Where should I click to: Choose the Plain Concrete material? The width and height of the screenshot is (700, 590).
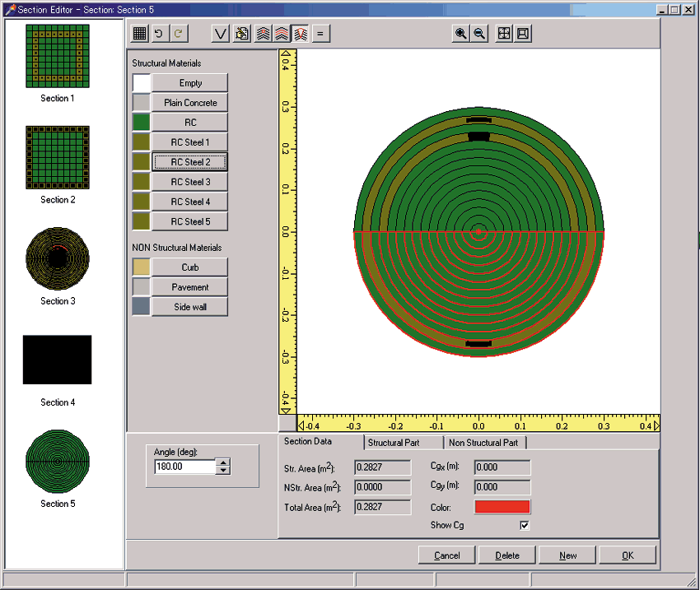(x=190, y=103)
